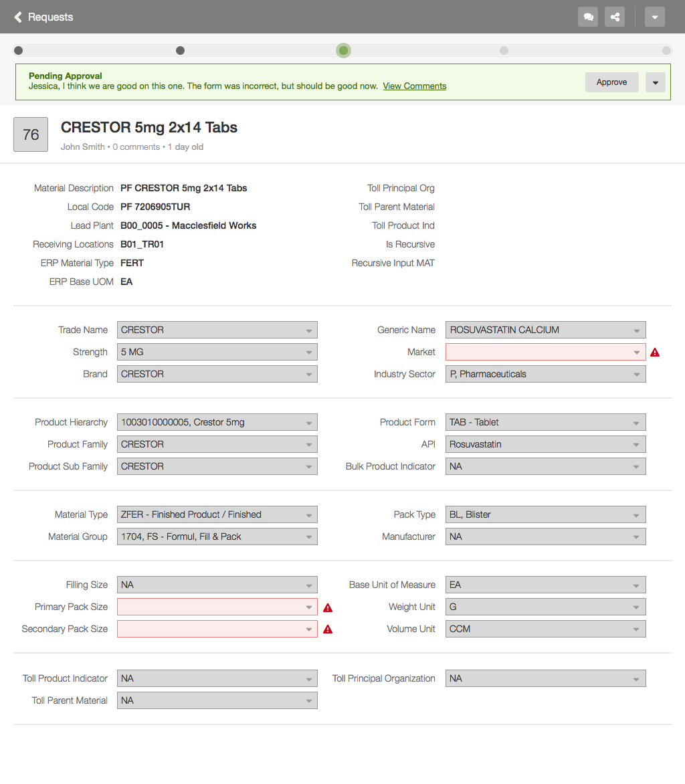Open the Primary Pack Size dropdown

pos(217,607)
